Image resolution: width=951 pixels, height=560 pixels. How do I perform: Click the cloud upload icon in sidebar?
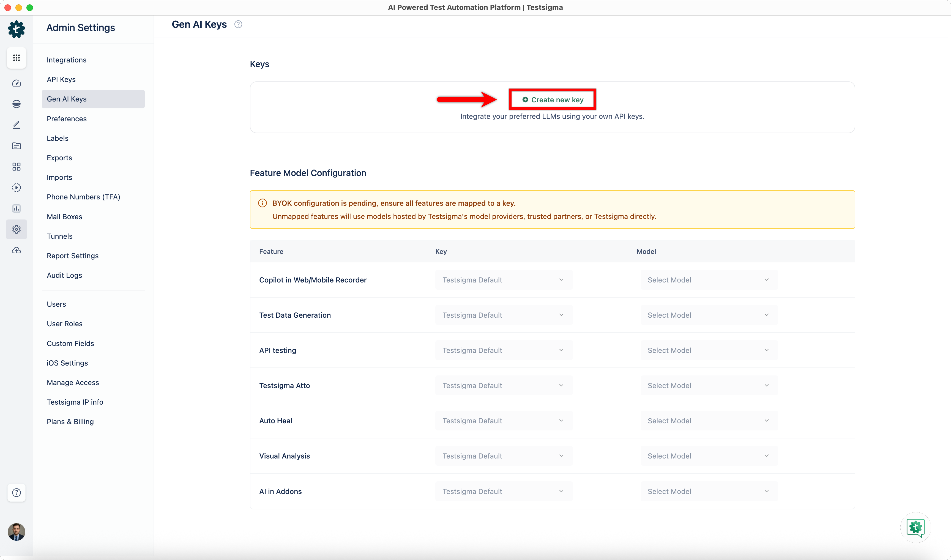point(16,250)
